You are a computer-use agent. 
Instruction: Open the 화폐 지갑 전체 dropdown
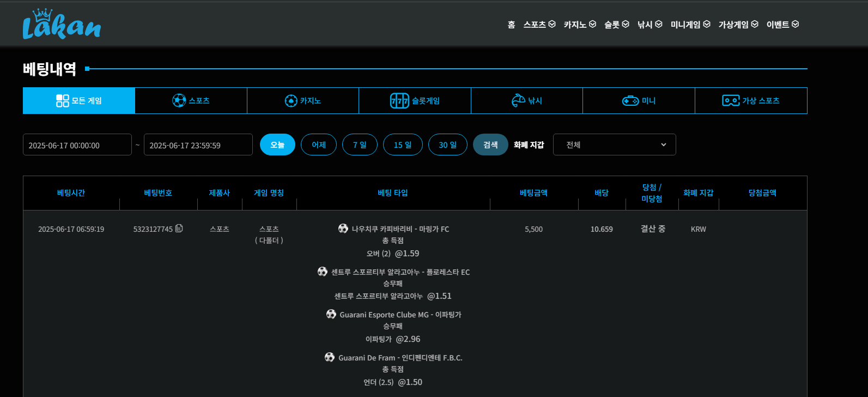pyautogui.click(x=614, y=145)
